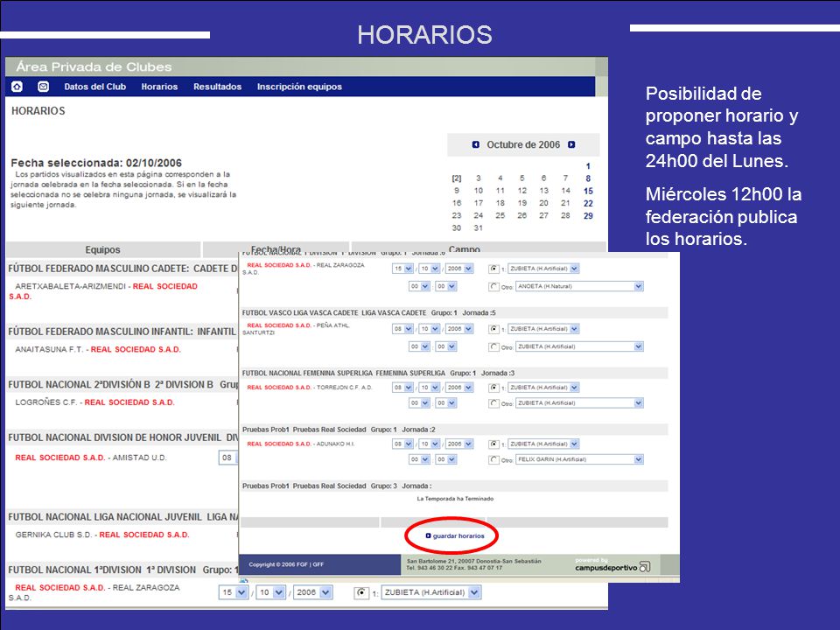Image resolution: width=840 pixels, height=630 pixels.
Task: Open hour dropdown in overlay Real Zaragoza row
Action: [419, 287]
